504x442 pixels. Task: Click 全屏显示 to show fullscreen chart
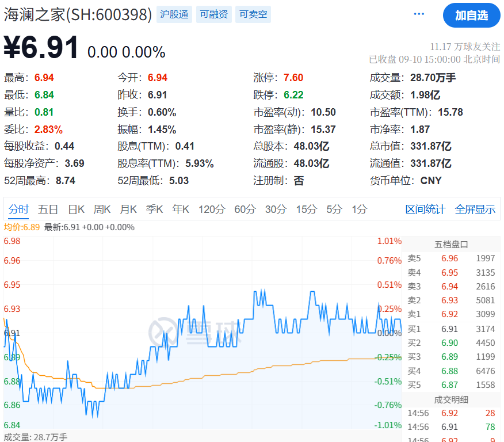(475, 209)
